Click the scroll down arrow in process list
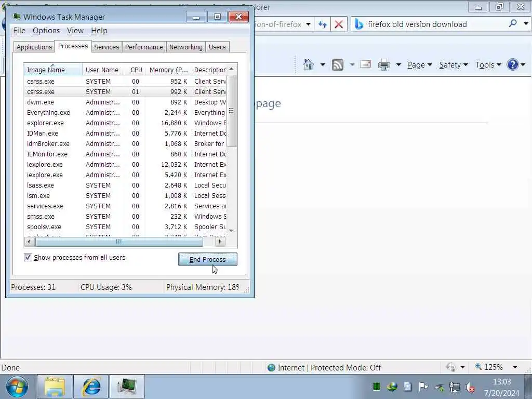Screen dimensions: 532x399 tap(231, 230)
